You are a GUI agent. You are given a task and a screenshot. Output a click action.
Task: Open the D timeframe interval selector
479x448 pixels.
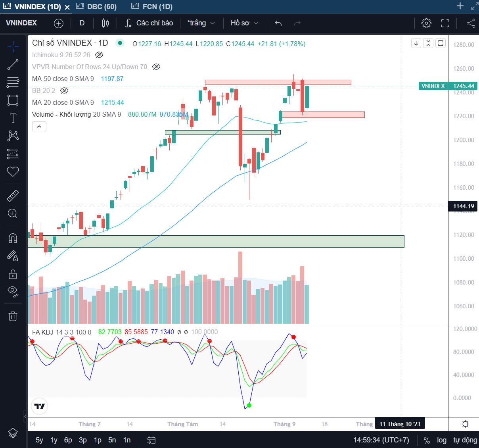(82, 23)
